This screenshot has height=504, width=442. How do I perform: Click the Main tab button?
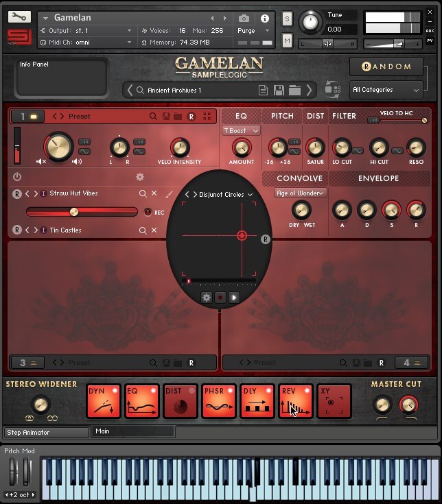(x=133, y=431)
